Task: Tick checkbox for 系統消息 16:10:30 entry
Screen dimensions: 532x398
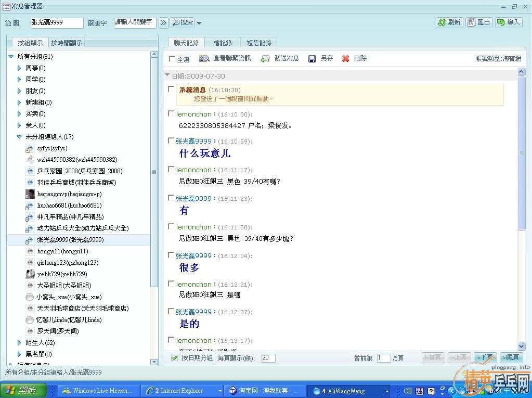Action: click(171, 89)
